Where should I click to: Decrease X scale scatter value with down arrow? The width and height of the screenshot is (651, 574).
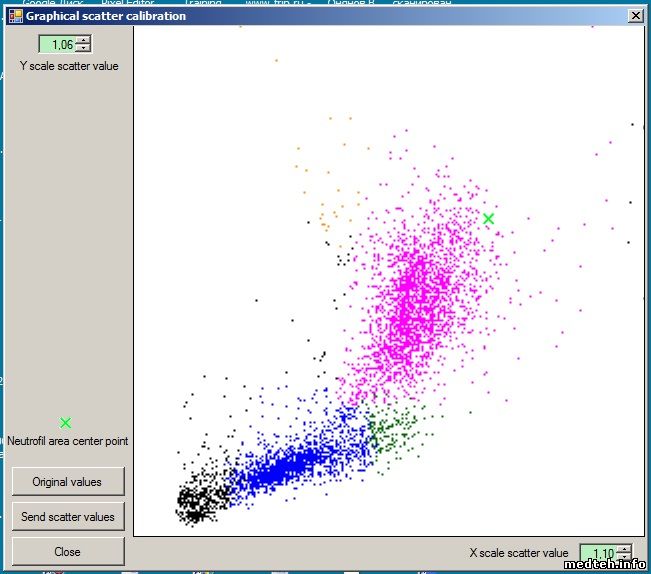pos(624,557)
